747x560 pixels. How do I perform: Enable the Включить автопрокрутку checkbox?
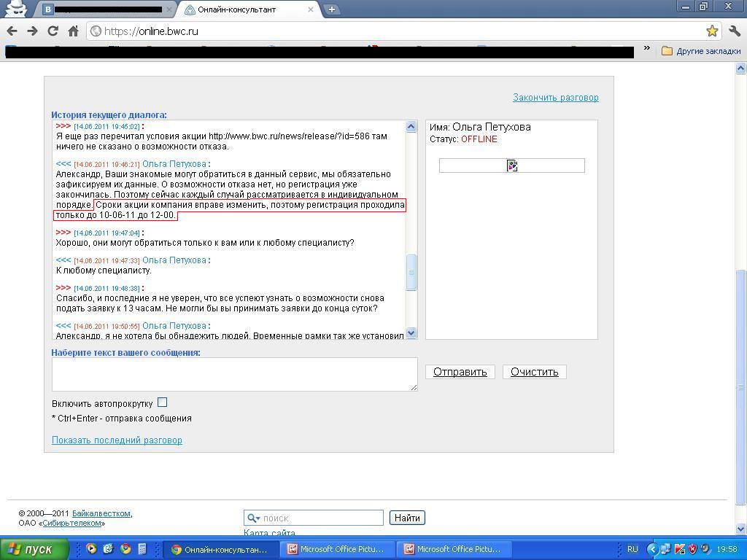pyautogui.click(x=162, y=402)
